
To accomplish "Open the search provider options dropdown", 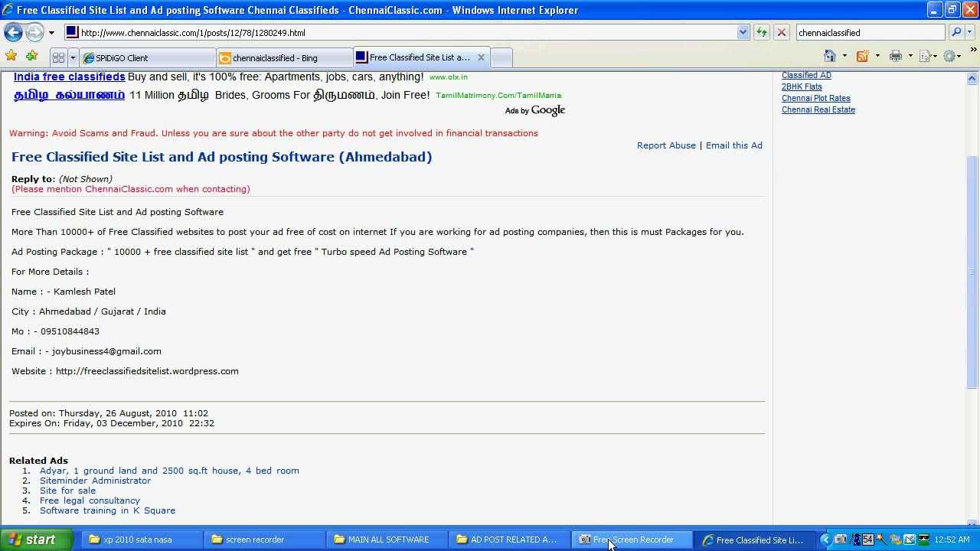I will click(971, 32).
